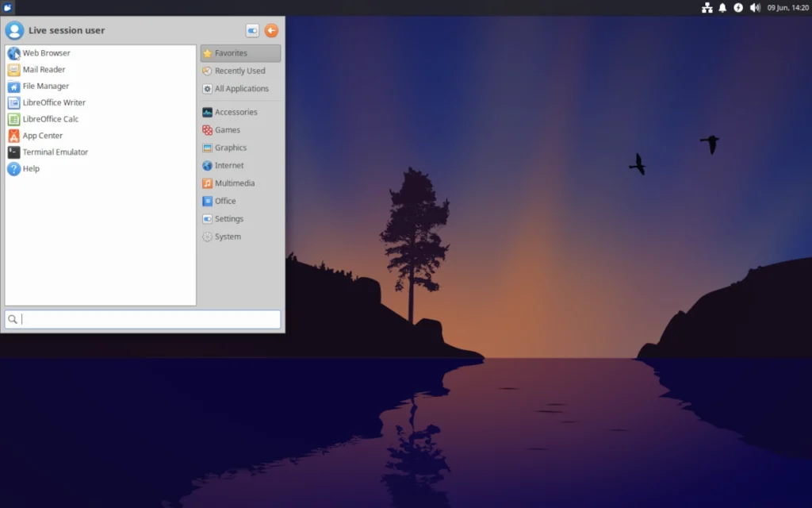812x508 pixels.
Task: Open the volume speaker icon
Action: point(755,8)
